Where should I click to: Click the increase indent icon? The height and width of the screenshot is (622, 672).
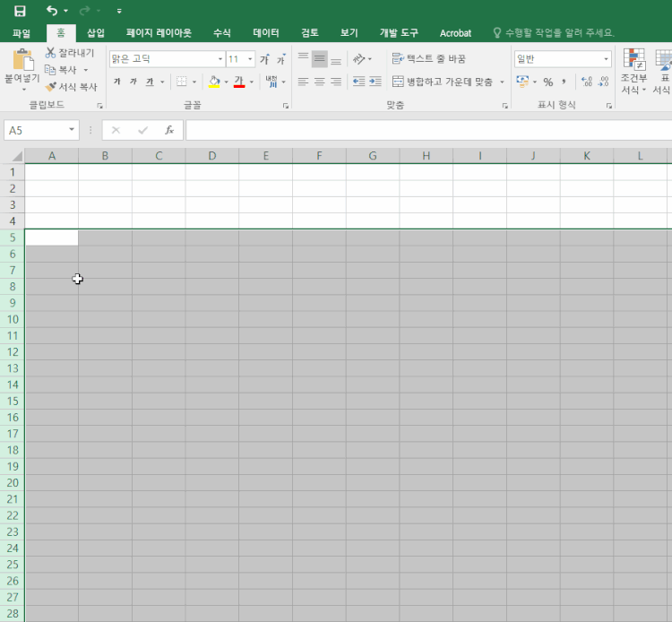click(376, 82)
